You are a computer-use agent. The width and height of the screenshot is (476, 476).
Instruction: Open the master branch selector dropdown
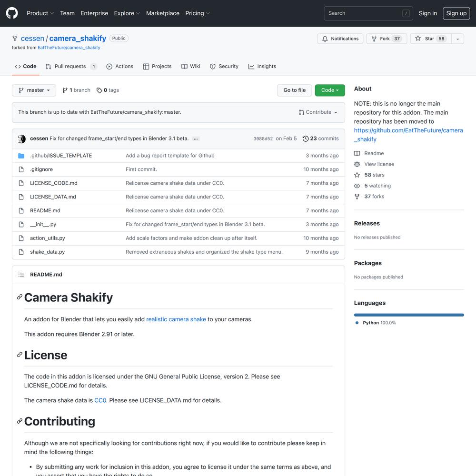34,90
